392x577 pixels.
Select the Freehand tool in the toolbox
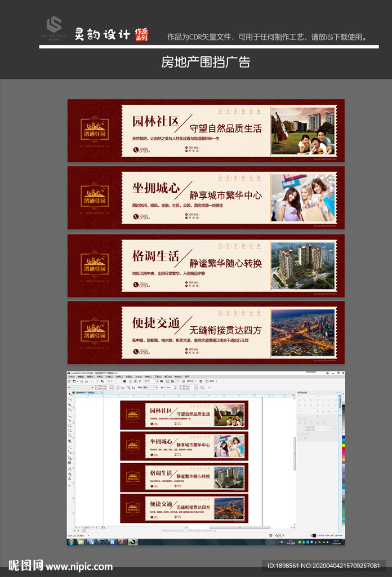click(70, 416)
